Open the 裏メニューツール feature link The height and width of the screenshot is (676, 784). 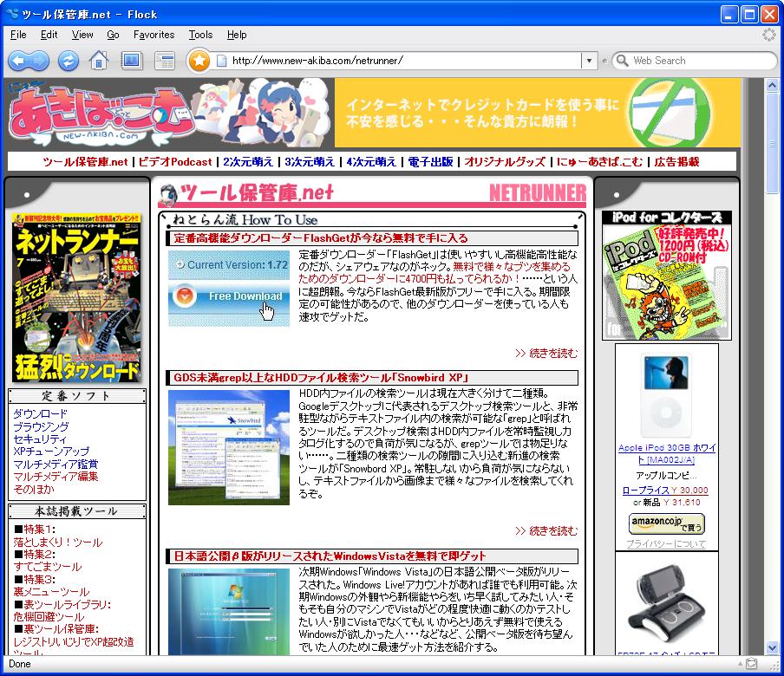[51, 592]
